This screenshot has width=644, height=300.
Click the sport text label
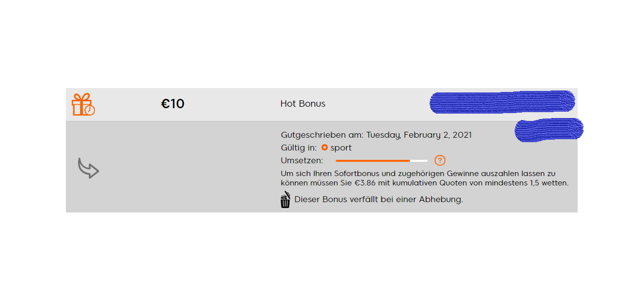341,148
